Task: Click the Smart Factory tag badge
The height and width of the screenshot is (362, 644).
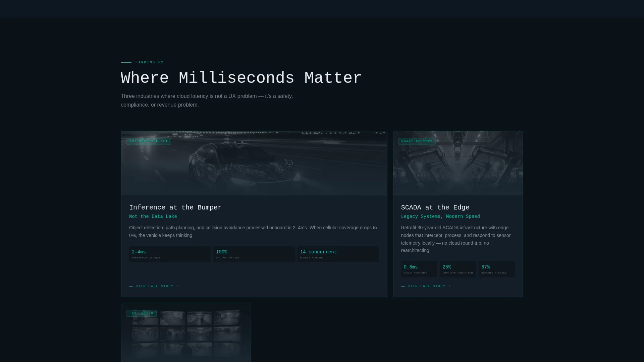Action: [417, 141]
